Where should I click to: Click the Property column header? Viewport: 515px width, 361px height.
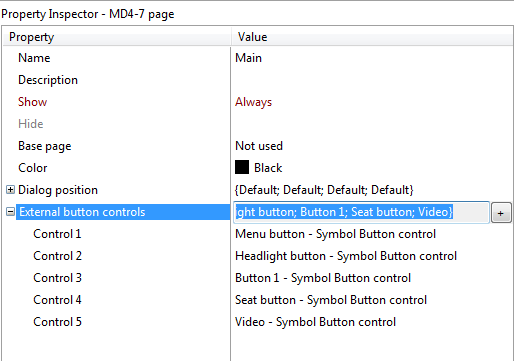pos(117,37)
